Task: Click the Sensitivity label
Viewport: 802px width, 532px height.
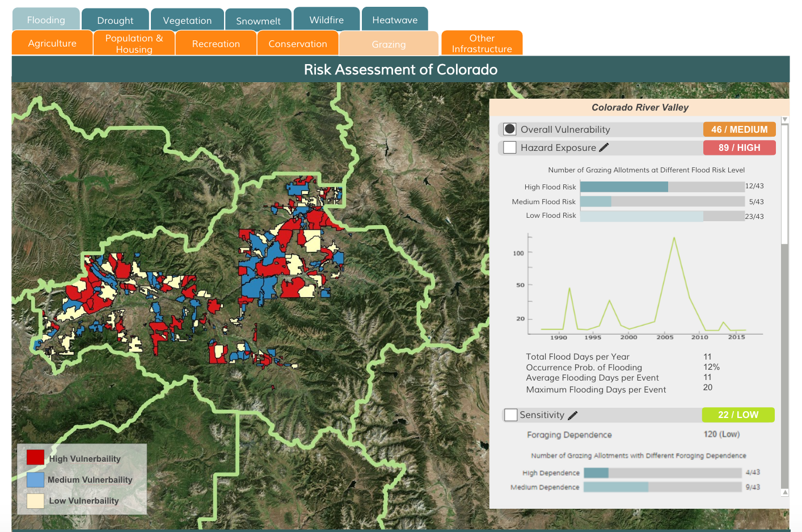Action: click(542, 415)
